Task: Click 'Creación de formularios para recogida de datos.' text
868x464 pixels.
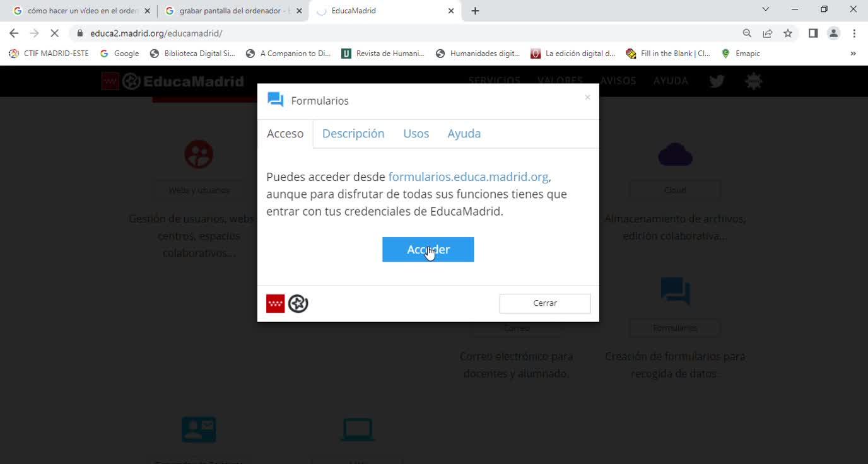Action: click(675, 365)
